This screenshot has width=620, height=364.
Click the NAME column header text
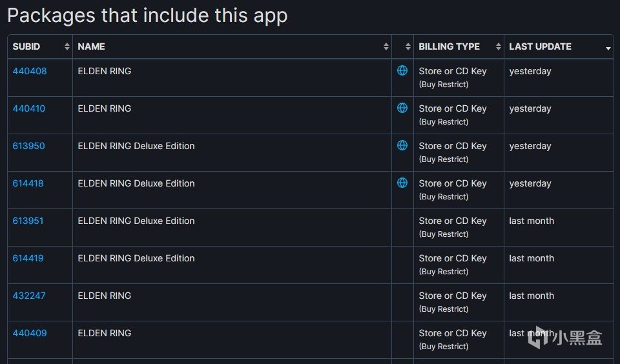[x=91, y=46]
